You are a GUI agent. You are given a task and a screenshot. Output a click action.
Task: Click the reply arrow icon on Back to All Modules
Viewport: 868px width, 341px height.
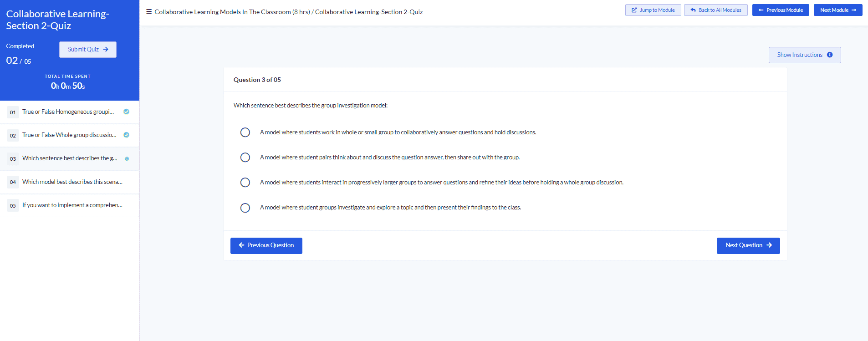(693, 10)
